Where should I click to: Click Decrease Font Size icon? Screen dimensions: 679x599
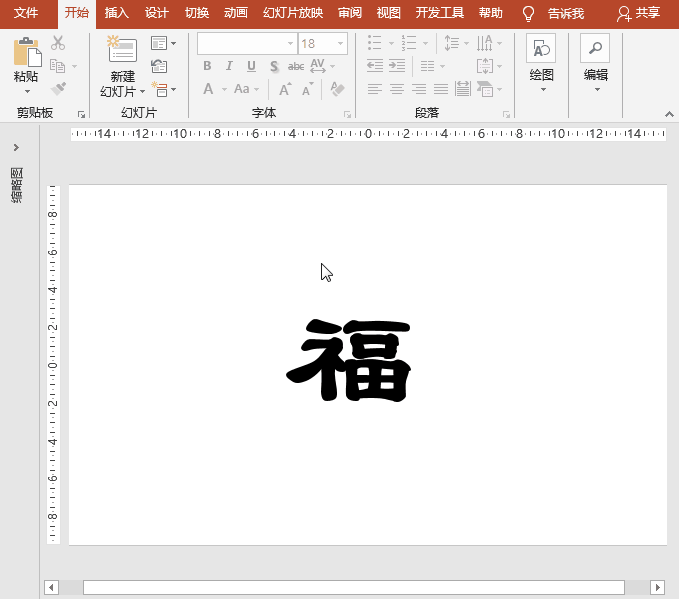(x=308, y=89)
